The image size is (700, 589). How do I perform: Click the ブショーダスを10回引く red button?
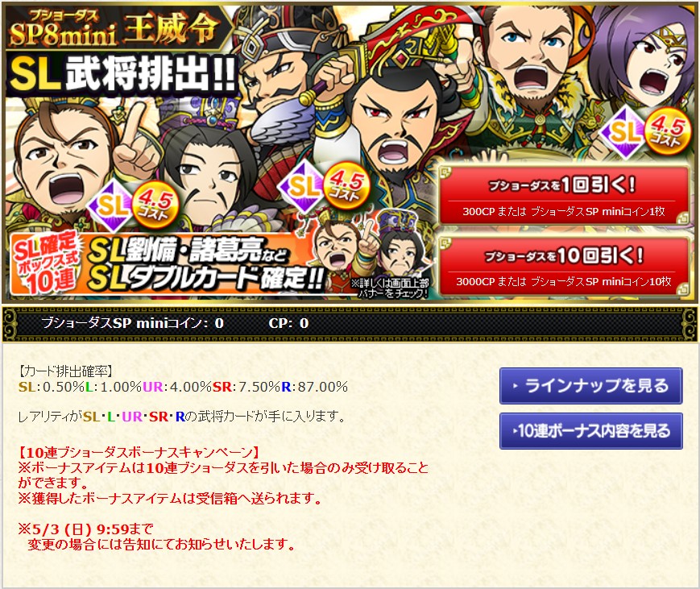point(565,266)
